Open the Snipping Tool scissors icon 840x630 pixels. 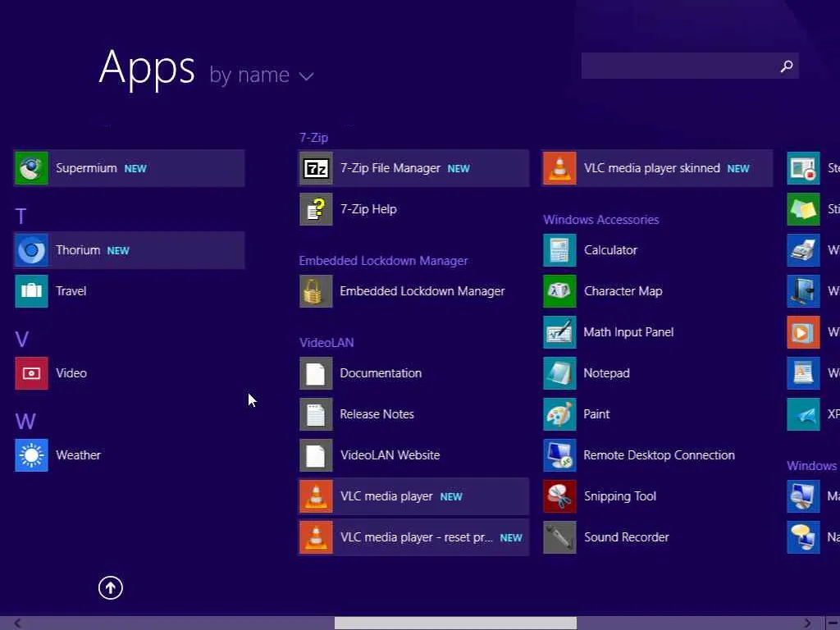pos(559,496)
